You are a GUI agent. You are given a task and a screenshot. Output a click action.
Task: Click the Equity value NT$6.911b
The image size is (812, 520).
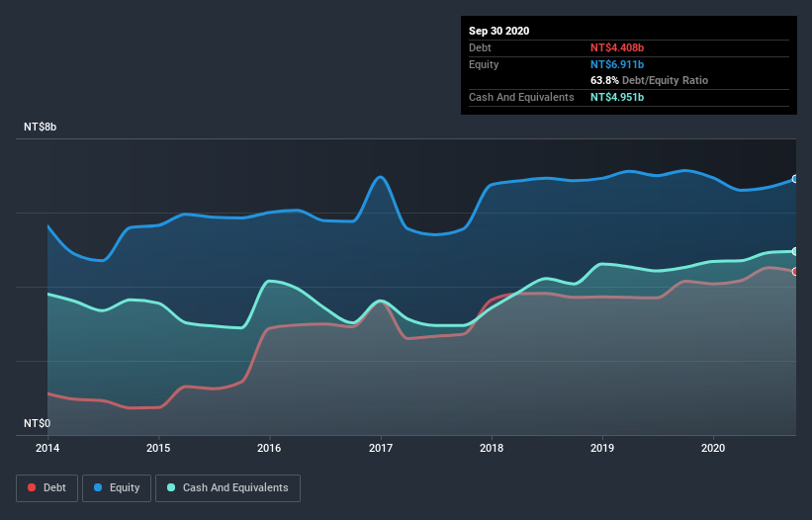(617, 64)
